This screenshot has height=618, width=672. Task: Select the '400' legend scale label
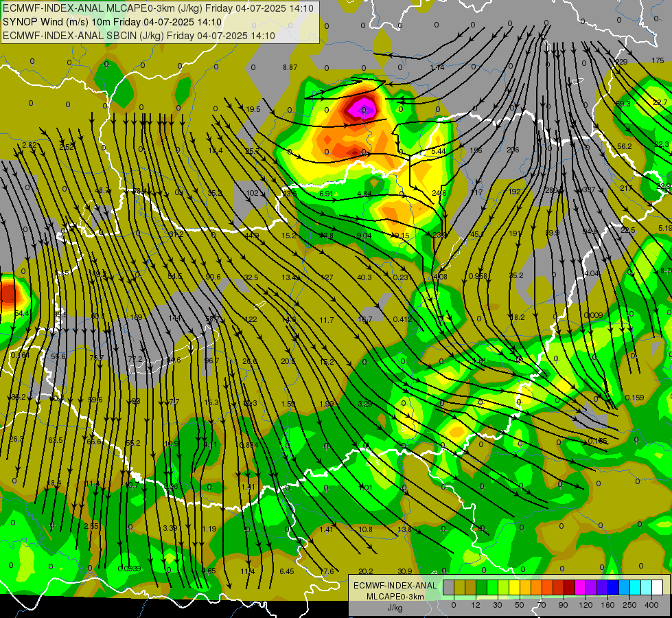click(651, 605)
